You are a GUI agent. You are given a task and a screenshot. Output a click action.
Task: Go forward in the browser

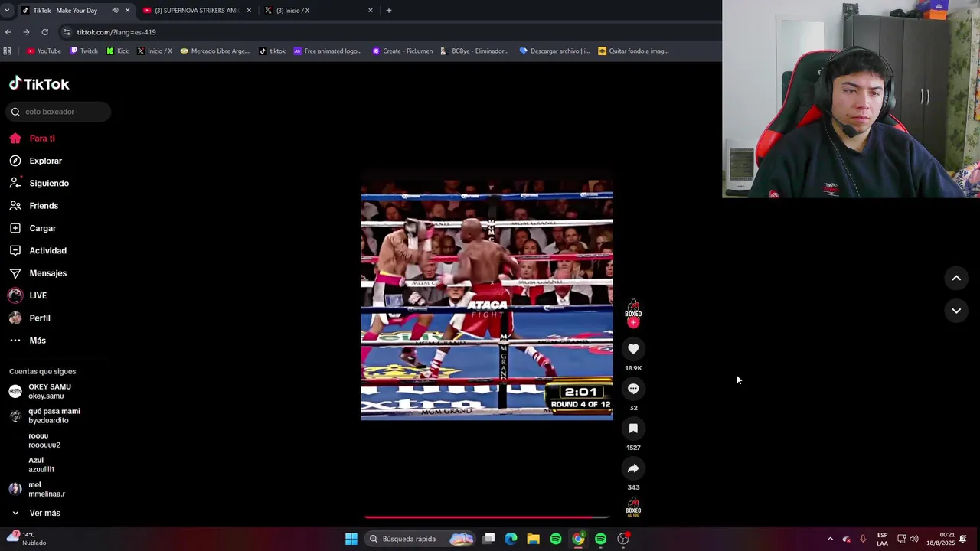point(26,32)
